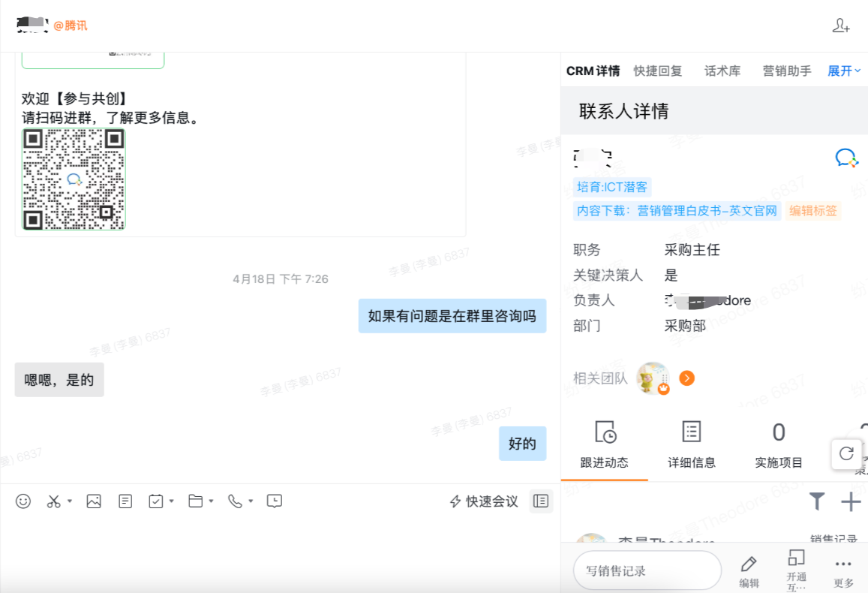Click the WeCom chat icon beside contact name
Screen dimensions: 868x593
pyautogui.click(x=846, y=158)
